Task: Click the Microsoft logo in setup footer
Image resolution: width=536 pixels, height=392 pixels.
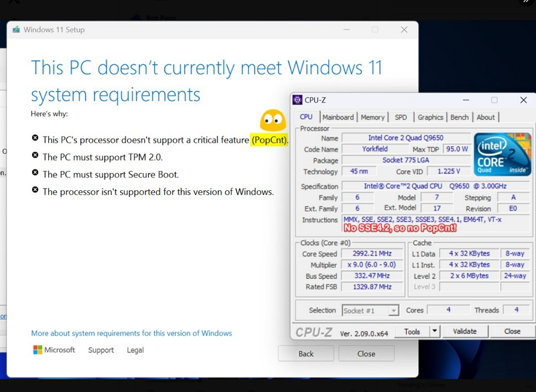Action: tap(38, 350)
